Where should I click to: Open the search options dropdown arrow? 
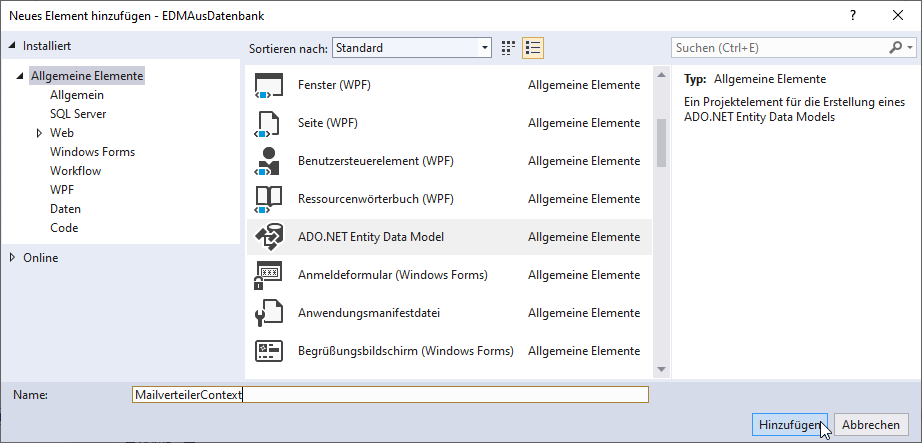click(910, 48)
